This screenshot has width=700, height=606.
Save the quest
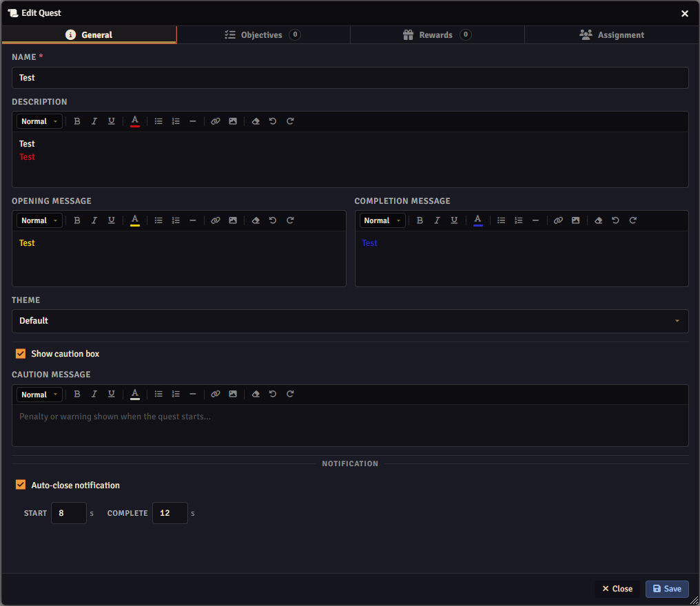tap(667, 589)
